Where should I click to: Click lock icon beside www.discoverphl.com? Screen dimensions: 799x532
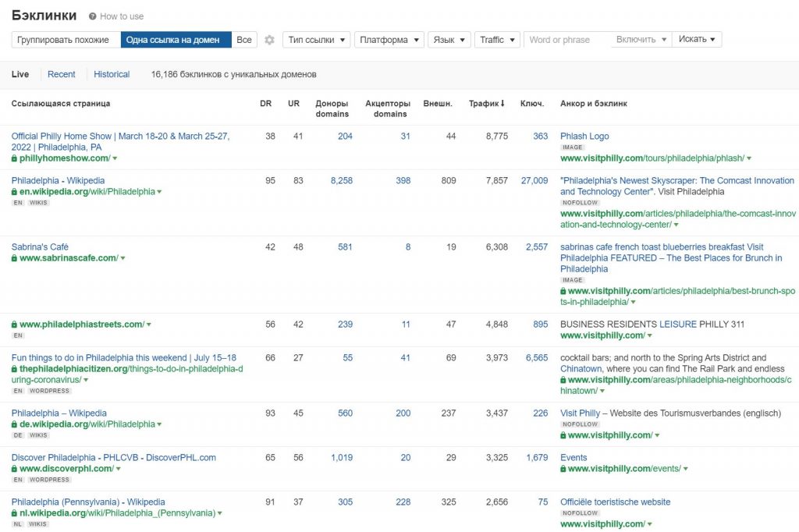pos(14,468)
